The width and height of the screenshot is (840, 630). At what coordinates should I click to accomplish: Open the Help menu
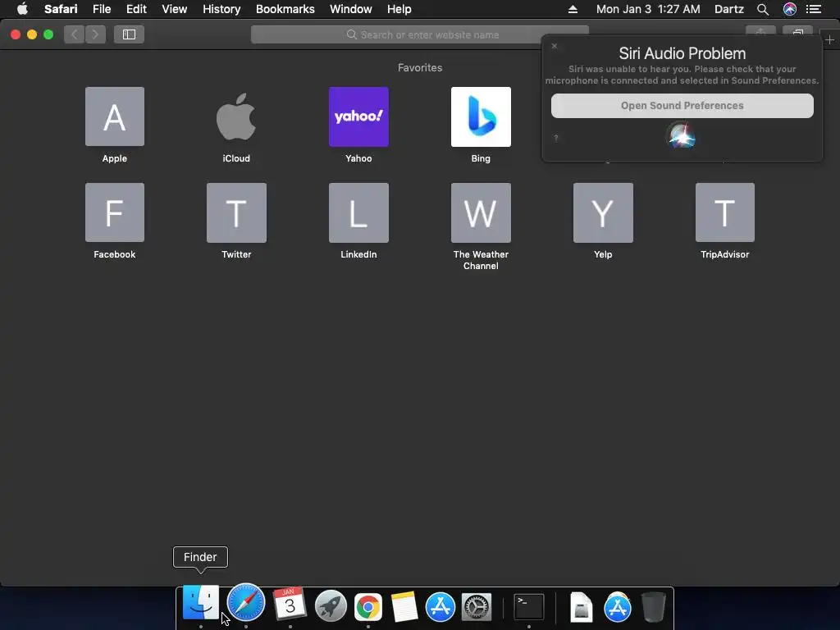(x=399, y=9)
